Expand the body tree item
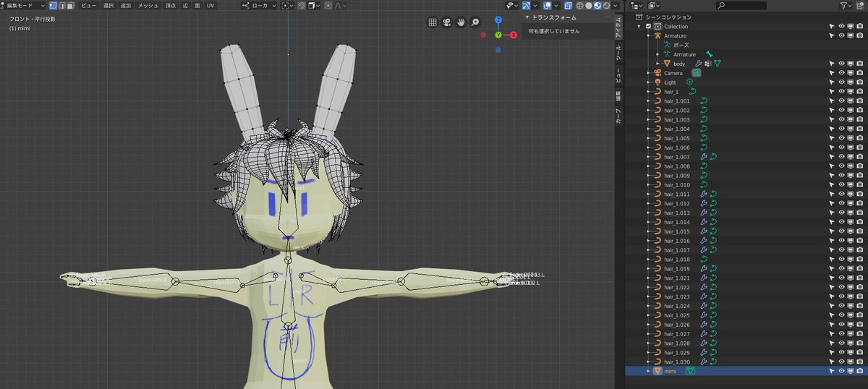 point(658,64)
